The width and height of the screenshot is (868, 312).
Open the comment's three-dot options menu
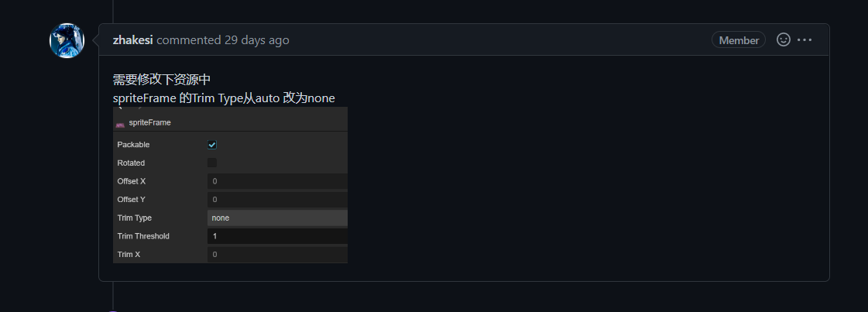[805, 39]
